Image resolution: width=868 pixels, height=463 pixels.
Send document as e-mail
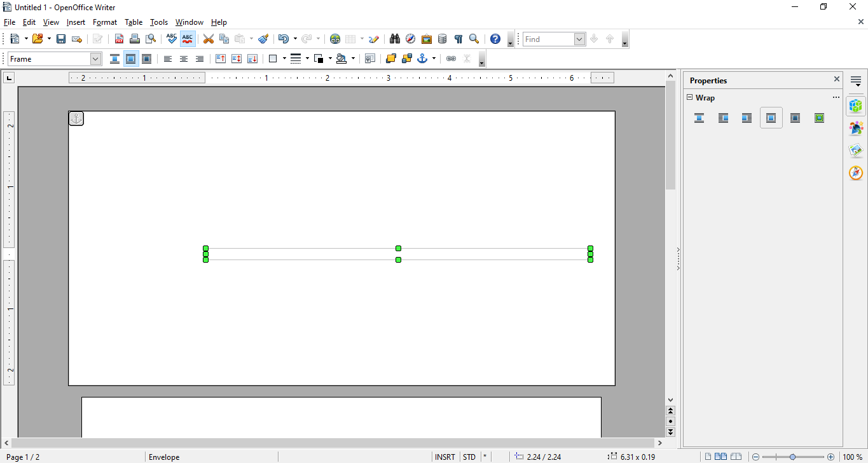[x=77, y=39]
